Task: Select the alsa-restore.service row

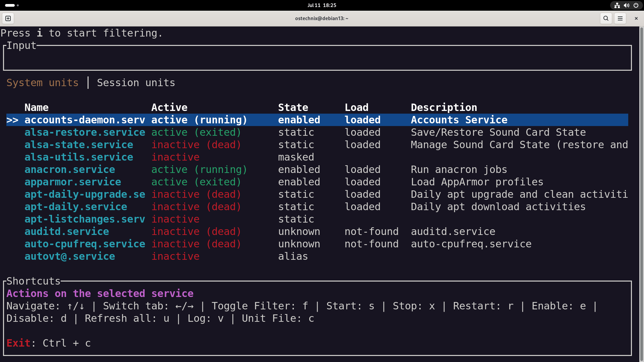Action: (85, 132)
